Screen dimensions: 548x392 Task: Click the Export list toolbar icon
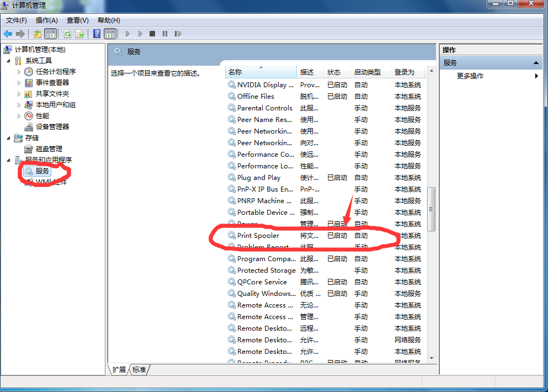80,34
